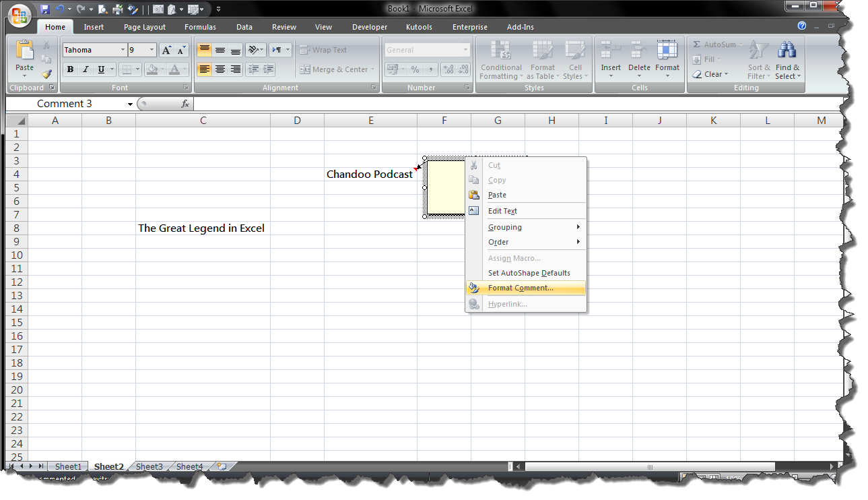
Task: Open the Sheet3 worksheet tab
Action: (149, 466)
